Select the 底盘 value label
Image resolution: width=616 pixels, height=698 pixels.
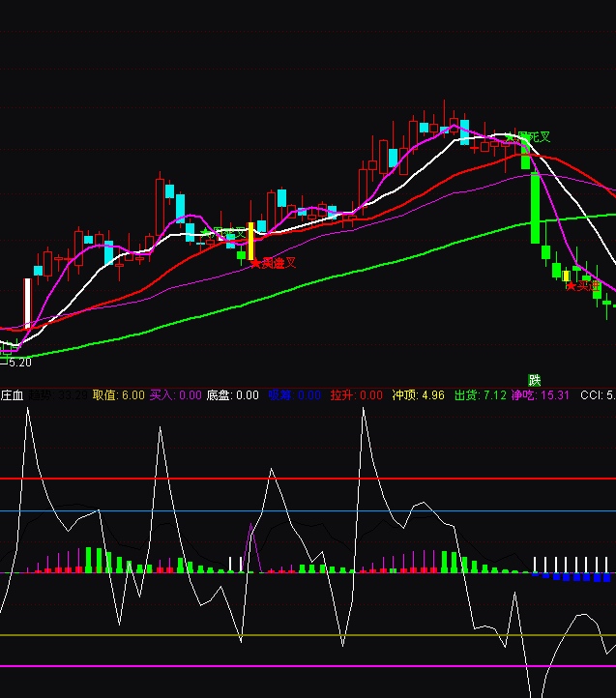[x=232, y=395]
